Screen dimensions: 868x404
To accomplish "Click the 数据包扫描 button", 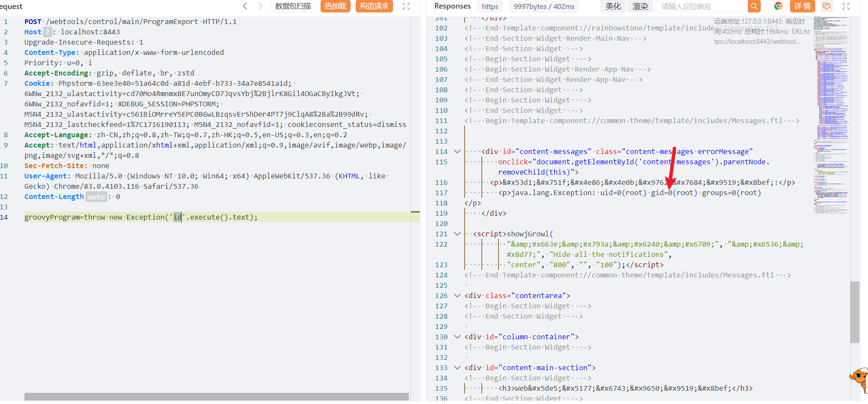I will pyautogui.click(x=293, y=6).
